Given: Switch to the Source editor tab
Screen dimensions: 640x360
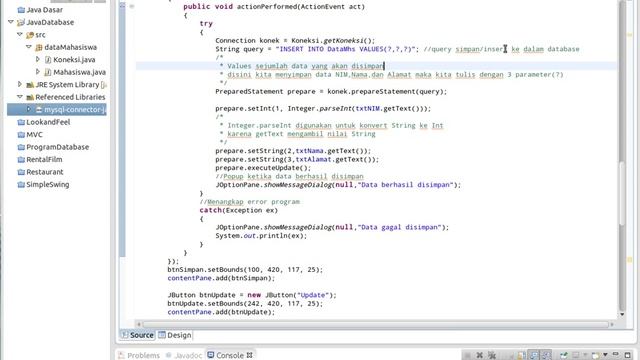Looking at the screenshot, I should (x=138, y=335).
